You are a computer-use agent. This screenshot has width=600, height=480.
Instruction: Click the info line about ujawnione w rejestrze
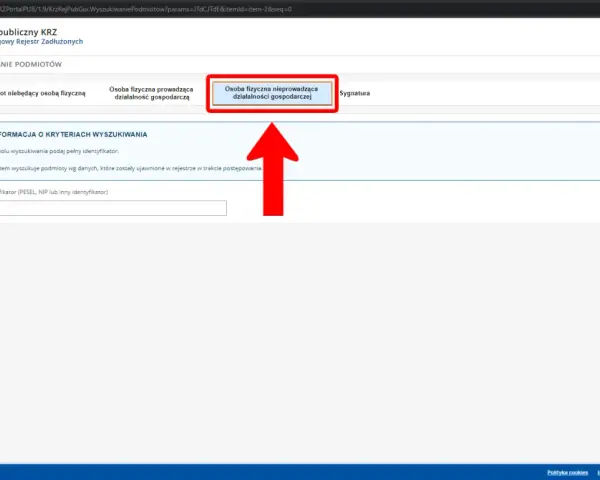[x=131, y=168]
